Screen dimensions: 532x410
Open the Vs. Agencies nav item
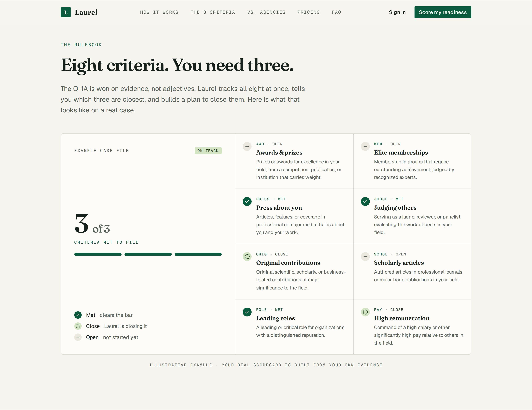(x=266, y=12)
